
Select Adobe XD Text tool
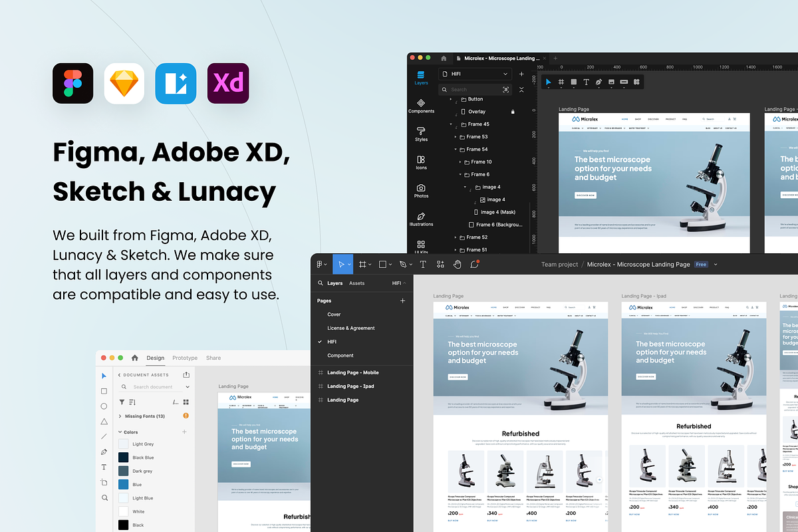pyautogui.click(x=104, y=467)
